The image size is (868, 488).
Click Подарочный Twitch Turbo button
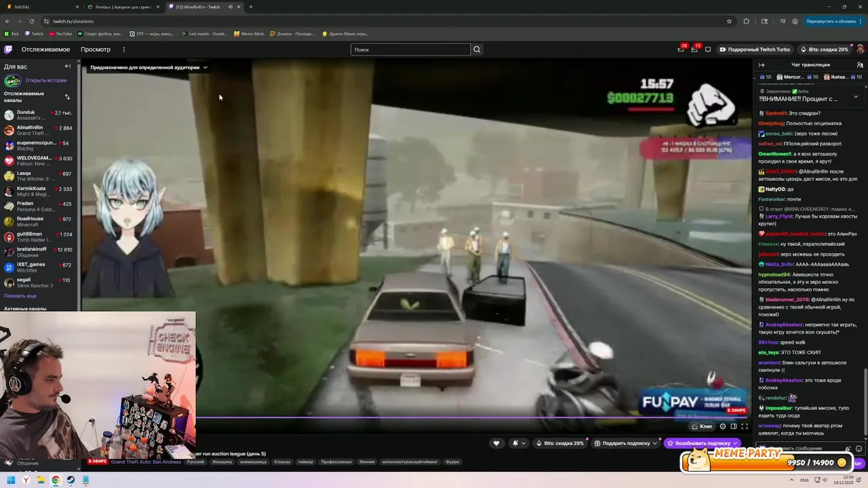coord(755,49)
